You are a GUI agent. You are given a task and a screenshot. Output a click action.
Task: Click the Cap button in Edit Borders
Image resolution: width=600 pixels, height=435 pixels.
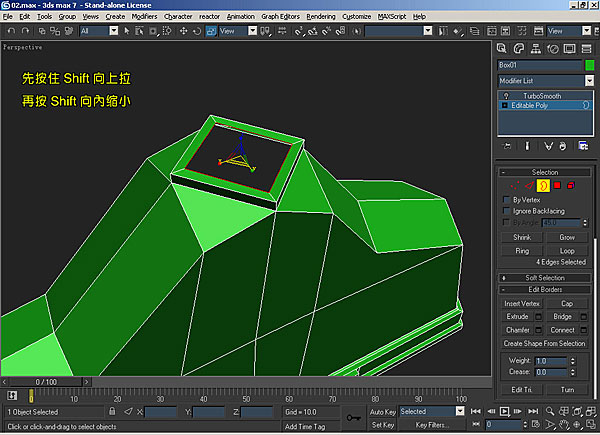[x=567, y=303]
